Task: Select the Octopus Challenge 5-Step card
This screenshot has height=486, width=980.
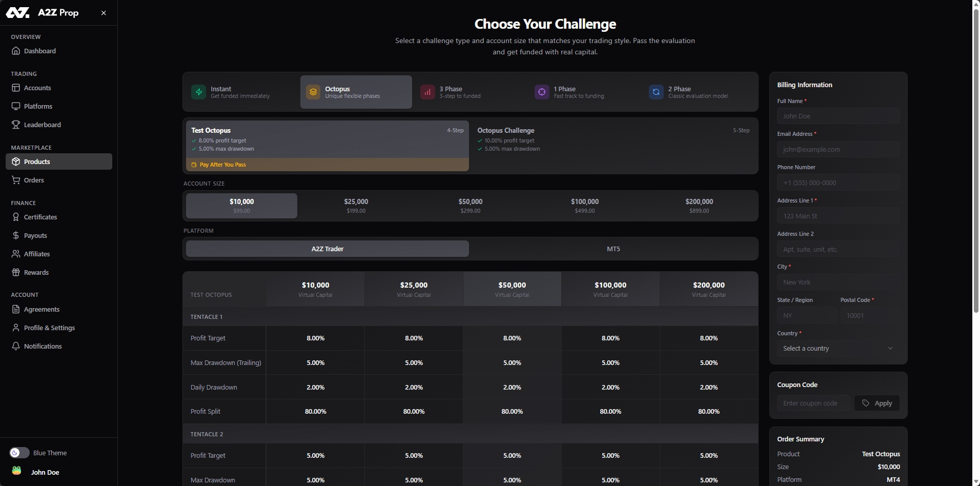Action: [x=613, y=146]
